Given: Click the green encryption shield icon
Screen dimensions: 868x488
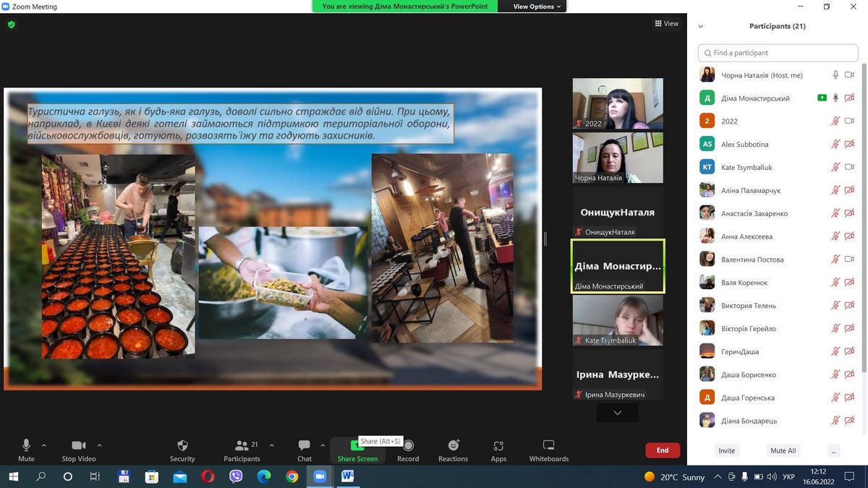Looking at the screenshot, I should [x=11, y=24].
